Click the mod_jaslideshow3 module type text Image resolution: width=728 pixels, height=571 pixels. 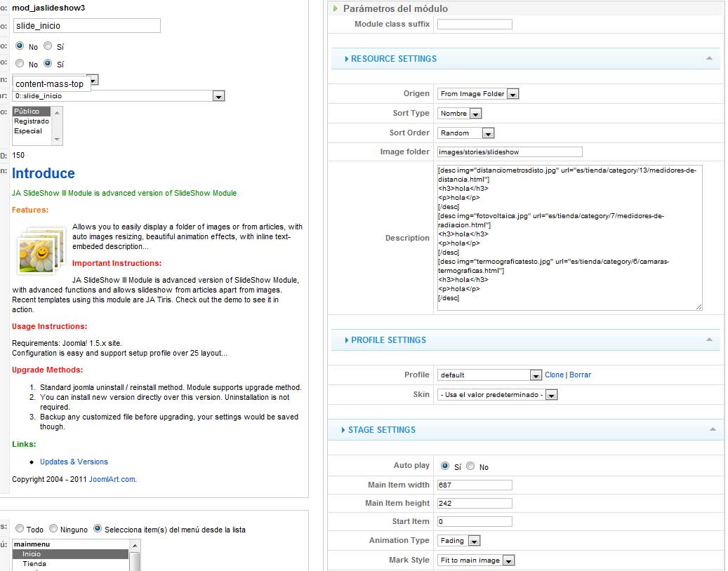click(48, 8)
